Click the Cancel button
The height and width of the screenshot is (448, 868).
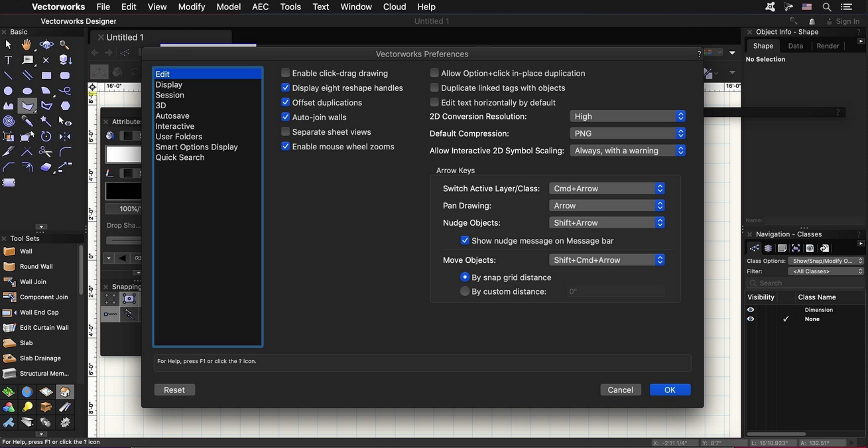coord(620,390)
